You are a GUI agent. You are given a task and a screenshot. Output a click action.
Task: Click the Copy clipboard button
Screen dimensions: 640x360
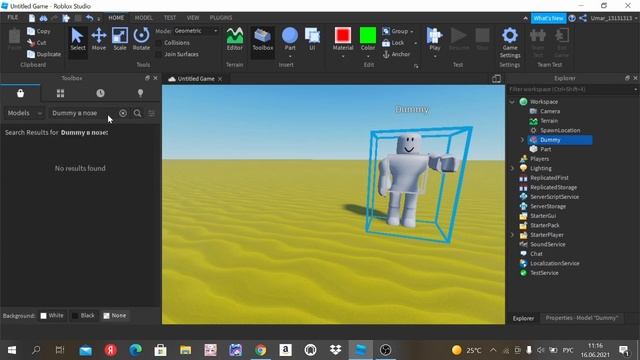[39, 31]
